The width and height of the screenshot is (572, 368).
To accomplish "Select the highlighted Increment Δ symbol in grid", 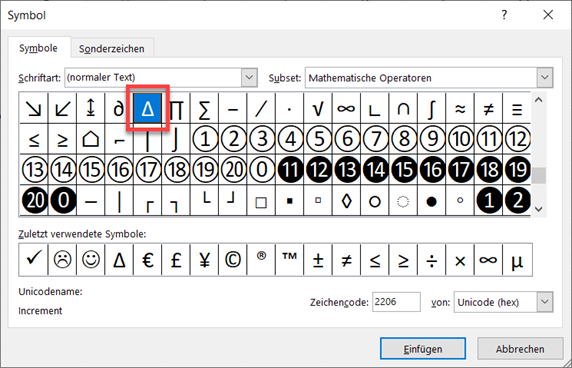I will (148, 109).
